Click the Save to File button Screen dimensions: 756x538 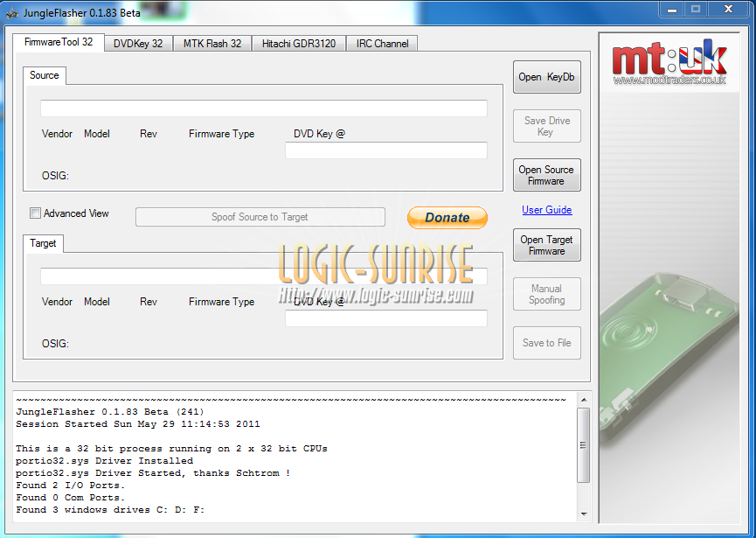click(547, 343)
